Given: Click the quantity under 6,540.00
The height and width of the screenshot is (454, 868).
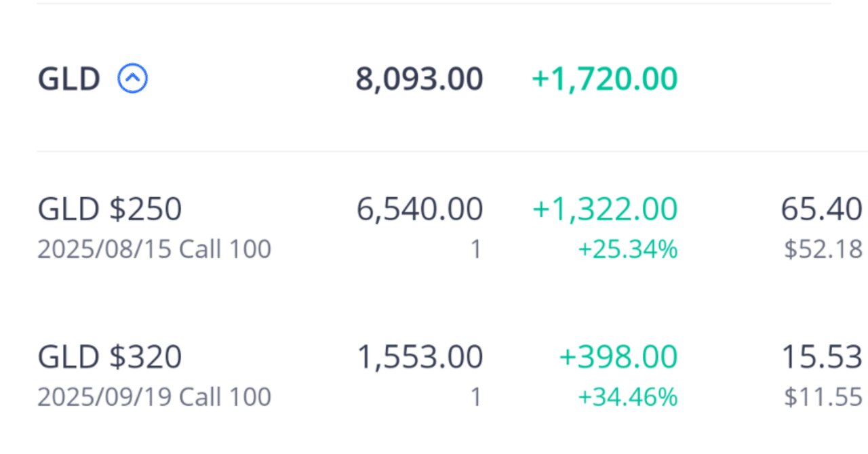Looking at the screenshot, I should pos(475,250).
